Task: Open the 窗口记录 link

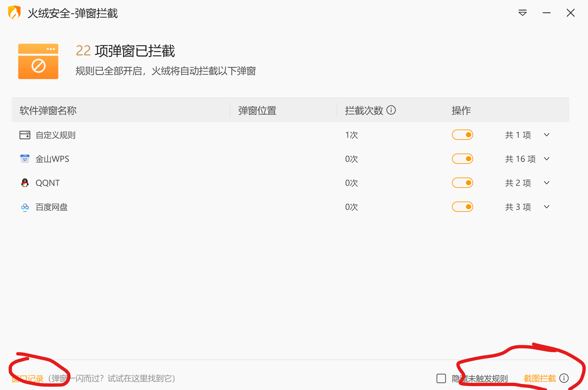Action: coord(28,378)
